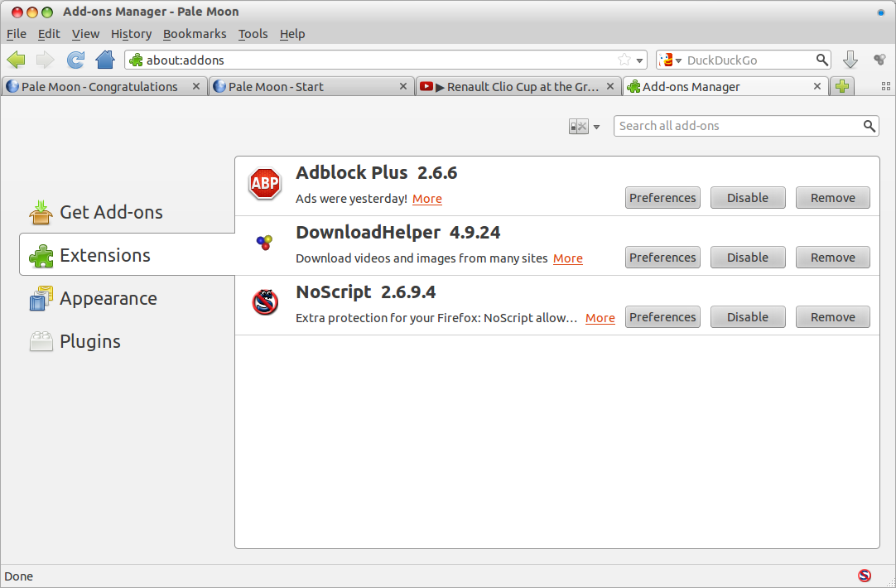Open the Bookmarks menu
Image resolution: width=896 pixels, height=588 pixels.
pyautogui.click(x=195, y=34)
